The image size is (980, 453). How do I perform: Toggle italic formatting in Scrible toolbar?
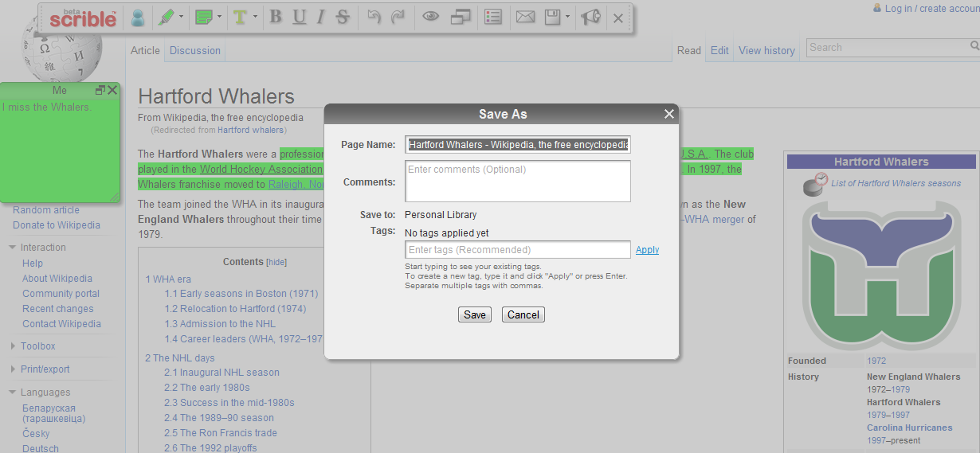pyautogui.click(x=320, y=17)
